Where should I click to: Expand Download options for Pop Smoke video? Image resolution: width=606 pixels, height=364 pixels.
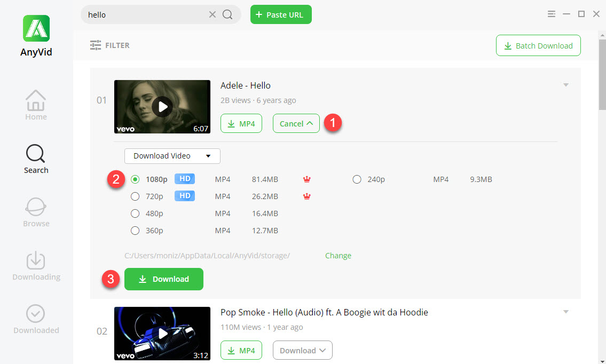[302, 351]
